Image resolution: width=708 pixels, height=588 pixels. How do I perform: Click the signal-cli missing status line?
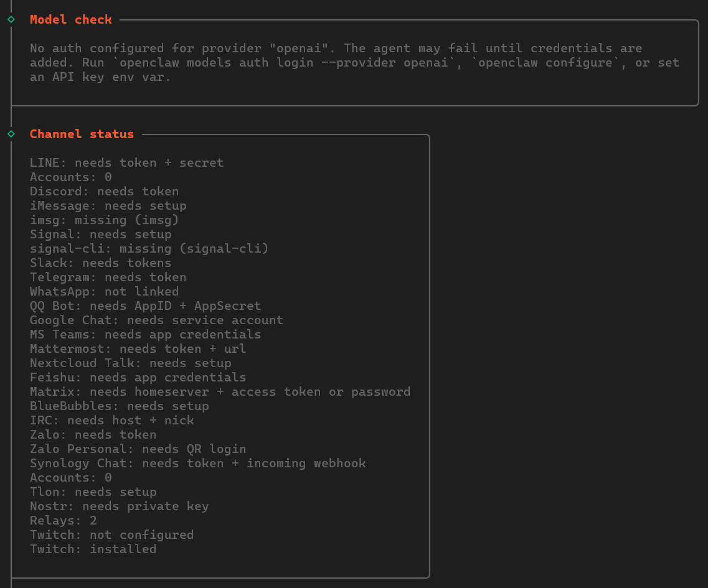click(x=149, y=249)
